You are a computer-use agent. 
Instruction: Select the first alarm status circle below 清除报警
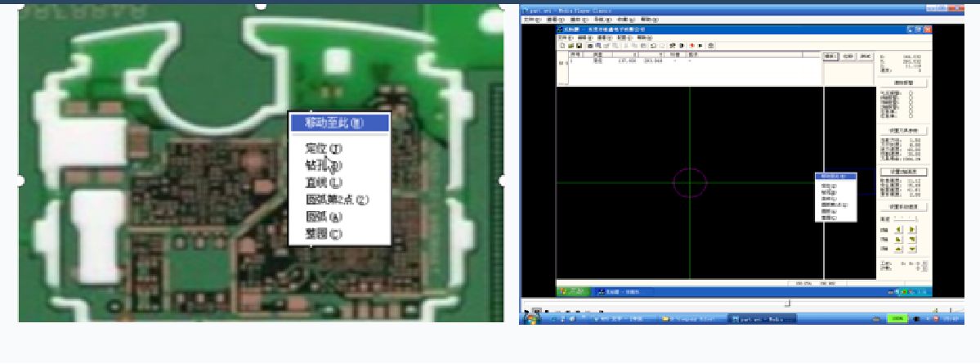(x=911, y=94)
